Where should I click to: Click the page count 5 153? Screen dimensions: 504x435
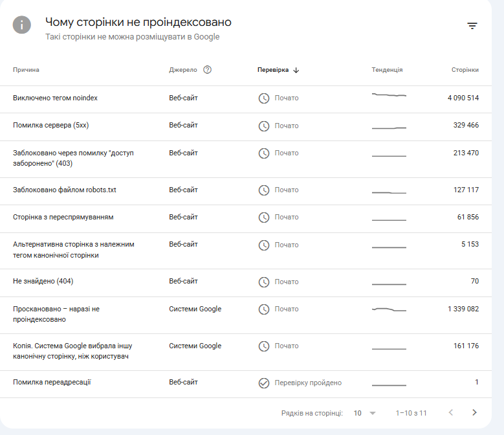point(470,244)
